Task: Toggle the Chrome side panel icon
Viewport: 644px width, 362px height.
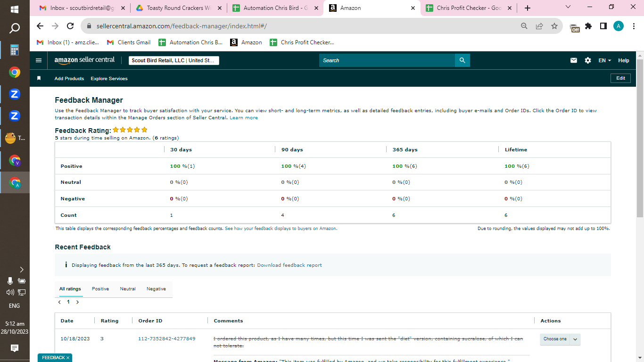Action: point(603,26)
